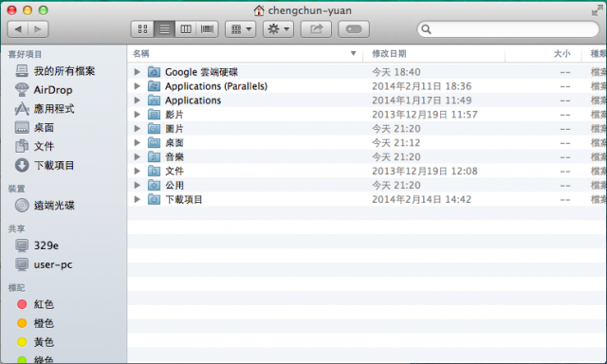
Task: Click the Applications (Parallels) folder icon
Action: point(154,86)
